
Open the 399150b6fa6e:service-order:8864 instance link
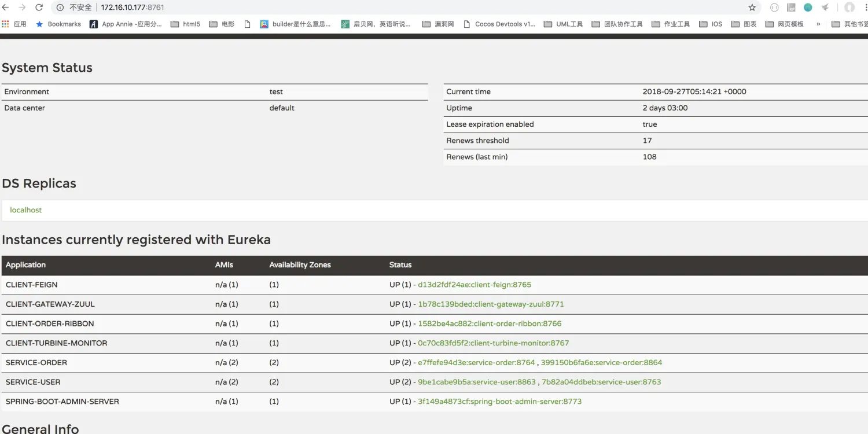coord(601,362)
